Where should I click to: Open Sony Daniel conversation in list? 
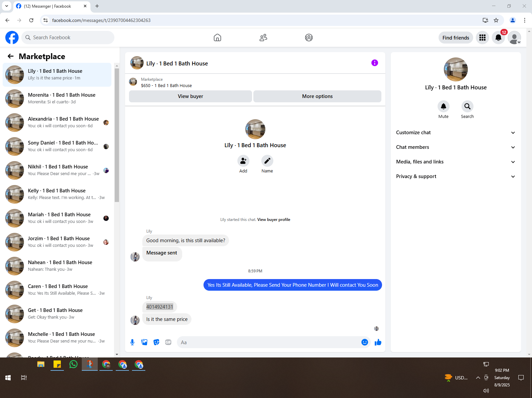pyautogui.click(x=57, y=147)
